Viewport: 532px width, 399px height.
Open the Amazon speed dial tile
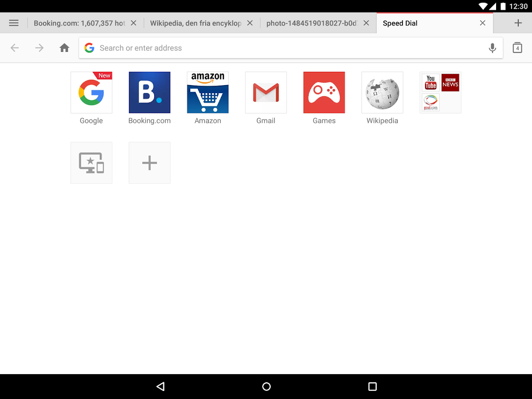(x=207, y=92)
